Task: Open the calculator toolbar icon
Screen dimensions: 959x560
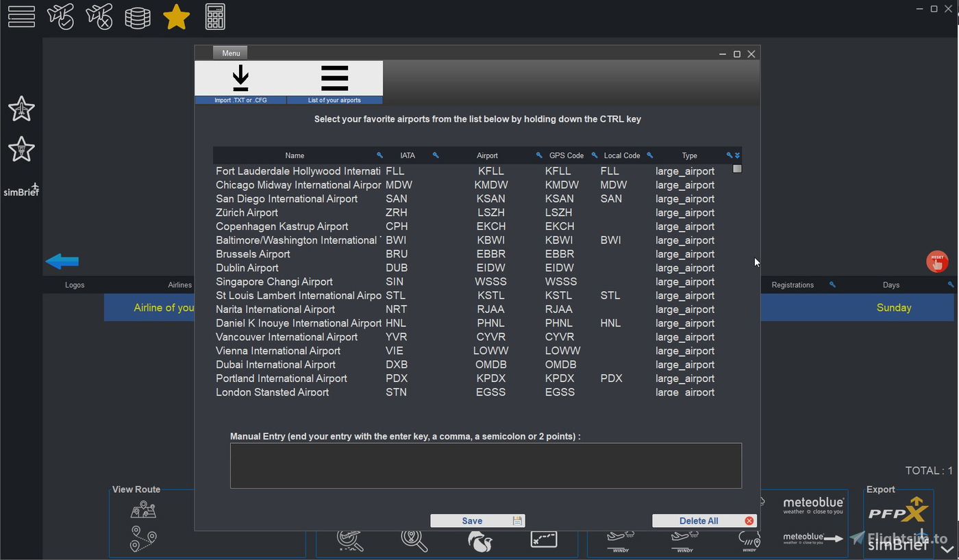Action: pos(214,16)
